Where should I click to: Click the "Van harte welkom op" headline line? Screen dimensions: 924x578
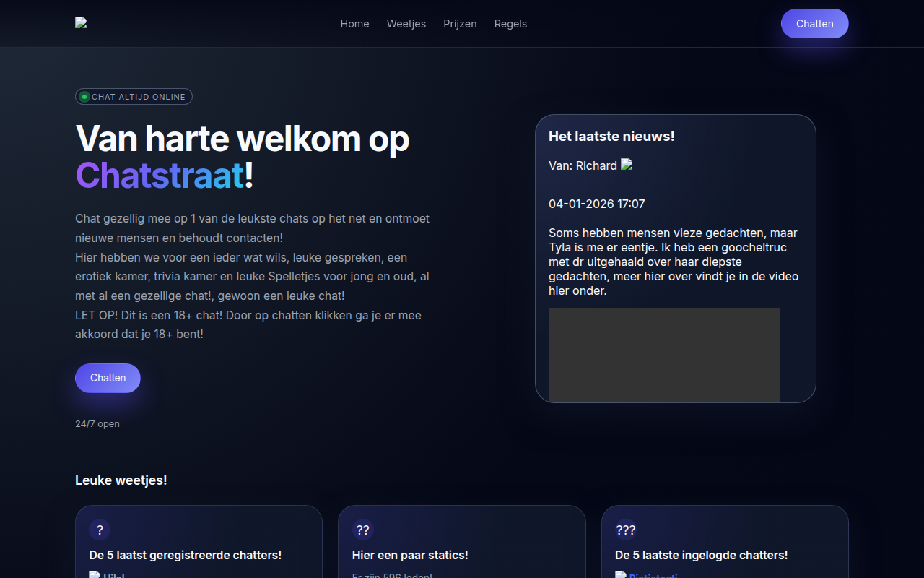pyautogui.click(x=243, y=137)
